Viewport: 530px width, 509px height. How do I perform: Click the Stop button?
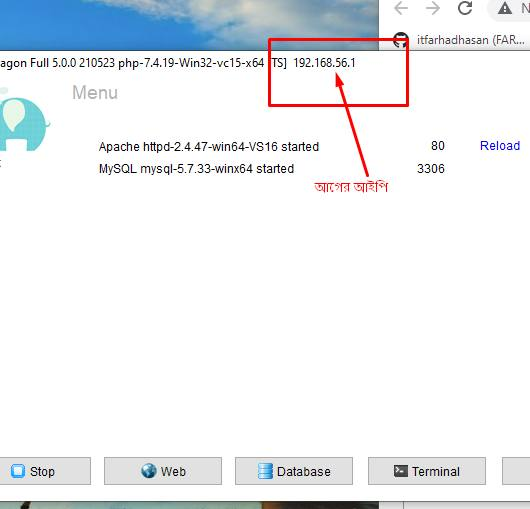45,471
